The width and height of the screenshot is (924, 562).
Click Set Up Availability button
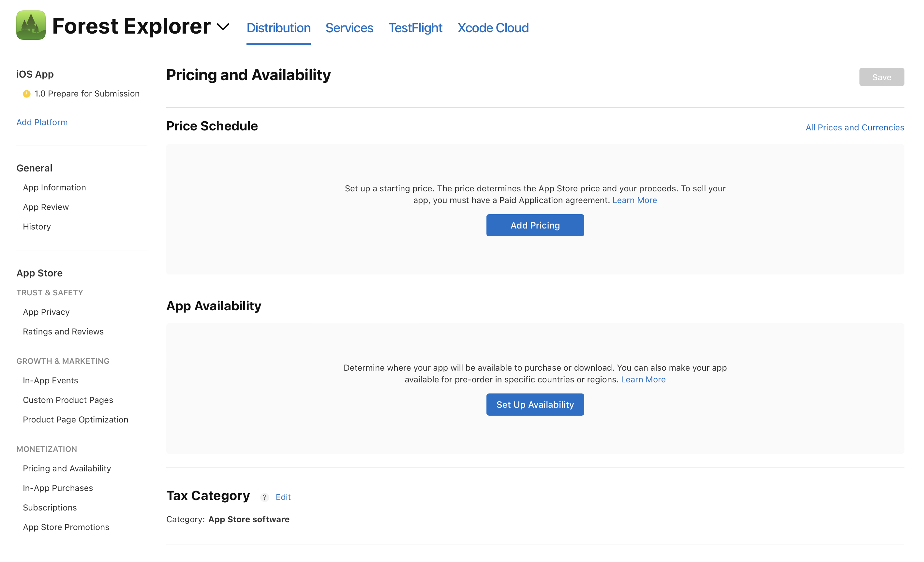click(535, 404)
